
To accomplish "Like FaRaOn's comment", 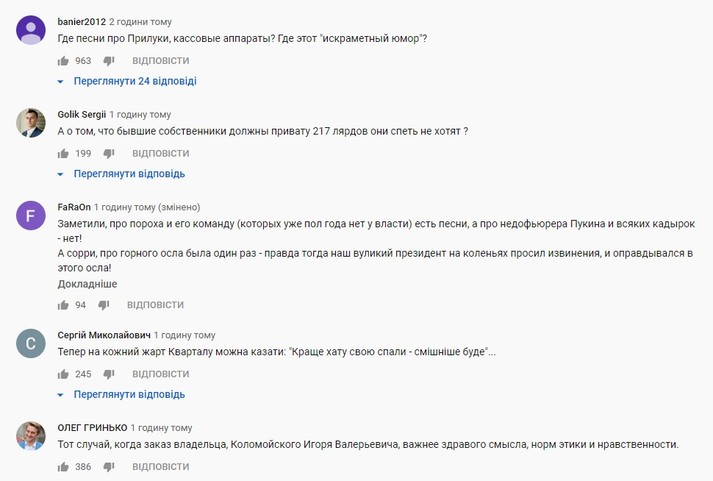I will point(63,305).
